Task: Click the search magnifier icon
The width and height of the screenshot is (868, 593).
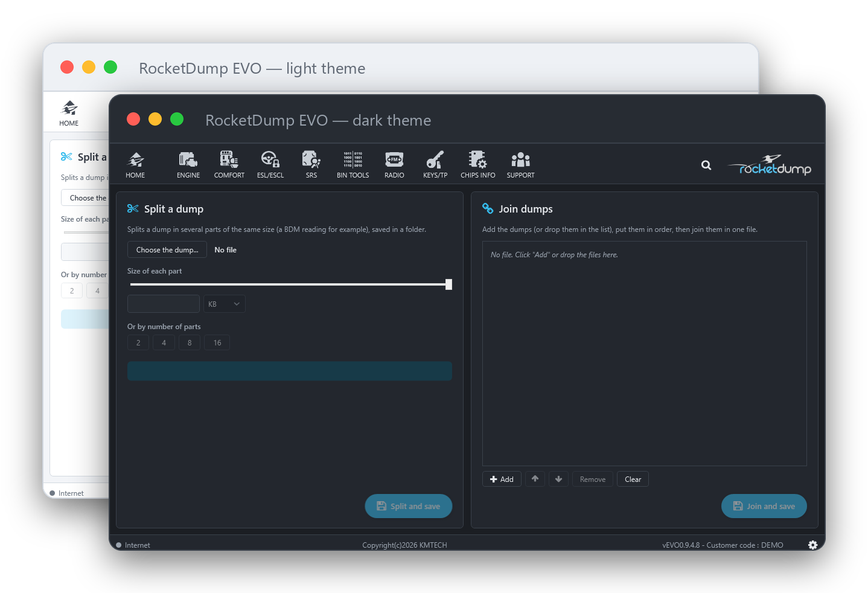Action: (x=706, y=165)
